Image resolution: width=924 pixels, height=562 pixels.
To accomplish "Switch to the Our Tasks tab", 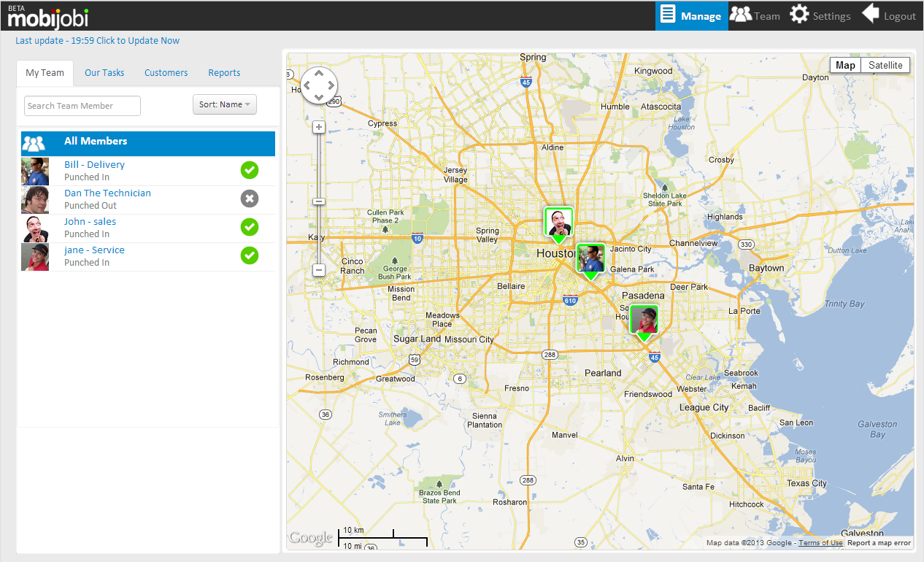I will 104,73.
